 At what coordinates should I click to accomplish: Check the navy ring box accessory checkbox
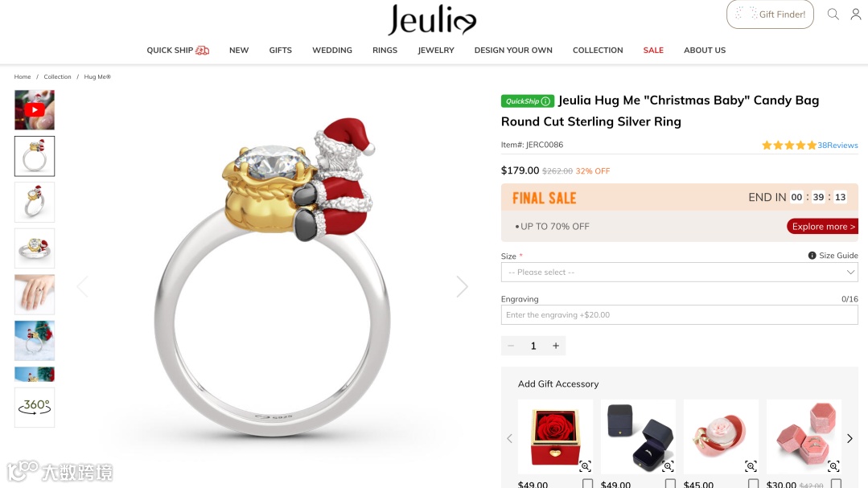click(x=670, y=484)
